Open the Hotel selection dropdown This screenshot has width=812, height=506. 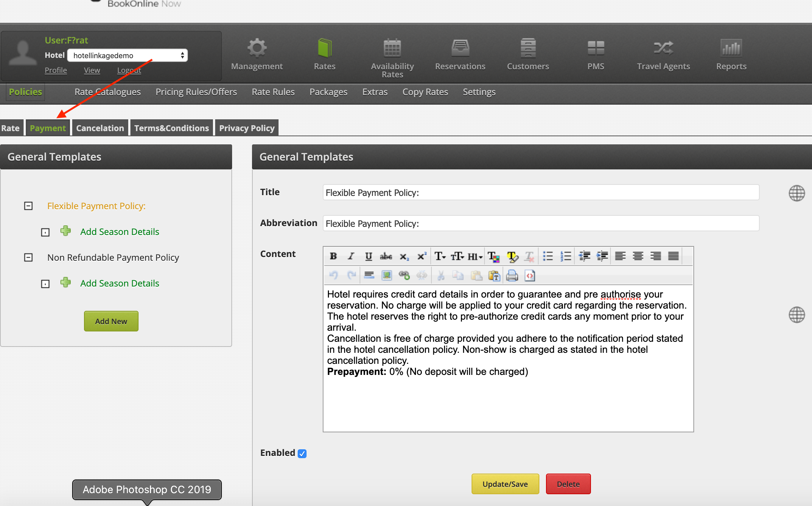[x=127, y=55]
